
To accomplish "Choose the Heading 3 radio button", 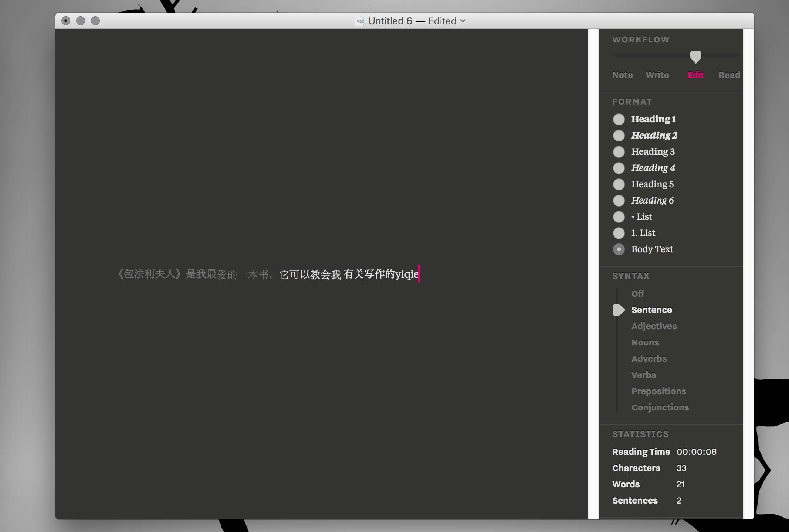I will [x=619, y=152].
